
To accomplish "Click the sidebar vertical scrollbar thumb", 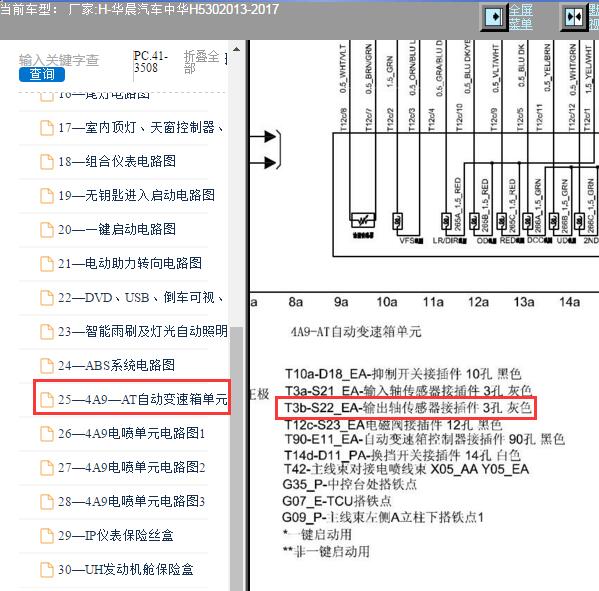I will [236, 458].
